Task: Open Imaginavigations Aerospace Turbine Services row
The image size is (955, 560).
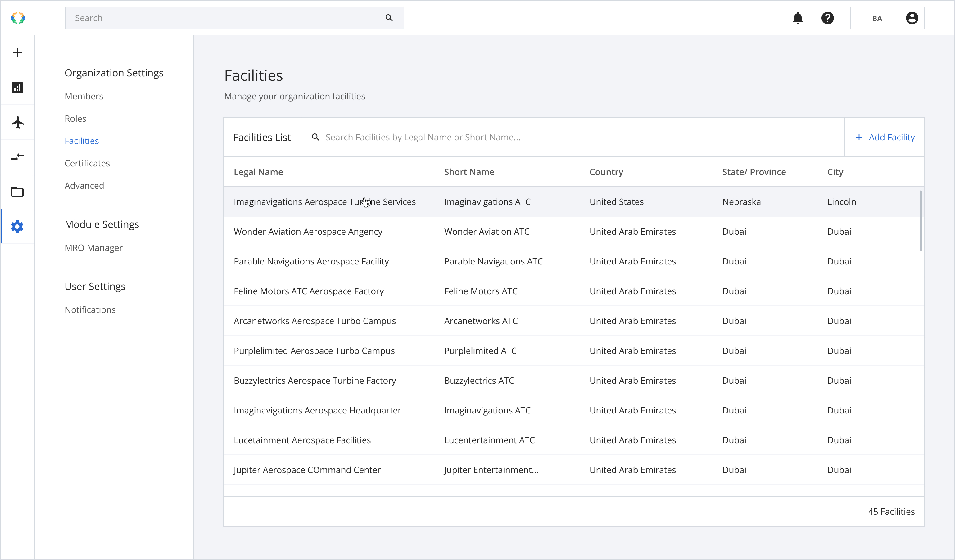Action: click(x=574, y=202)
